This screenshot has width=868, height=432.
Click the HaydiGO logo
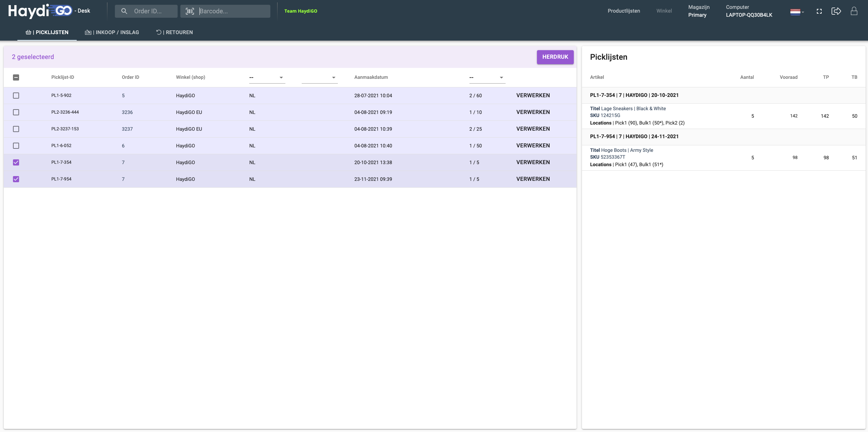pos(40,11)
